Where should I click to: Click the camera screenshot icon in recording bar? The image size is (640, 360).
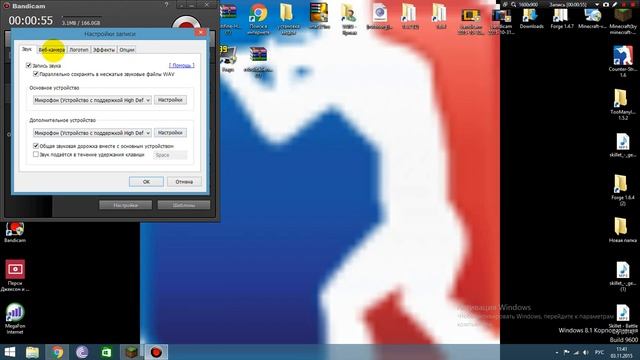click(606, 4)
